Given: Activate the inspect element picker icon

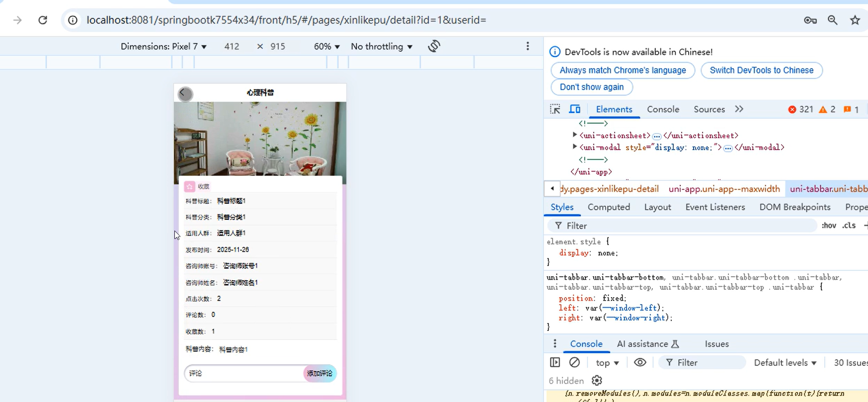Looking at the screenshot, I should [555, 109].
